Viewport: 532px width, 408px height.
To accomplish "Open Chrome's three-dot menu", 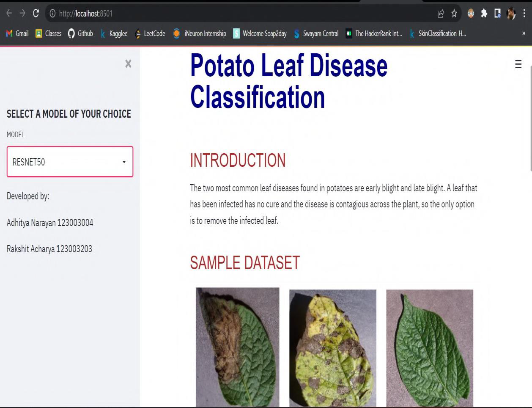I will coord(524,13).
